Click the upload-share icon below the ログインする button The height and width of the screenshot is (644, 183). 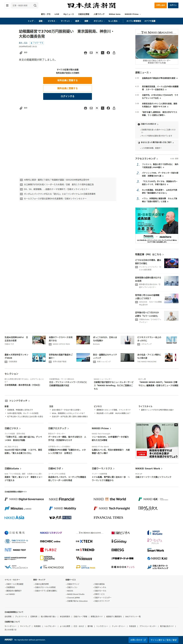click(x=114, y=108)
